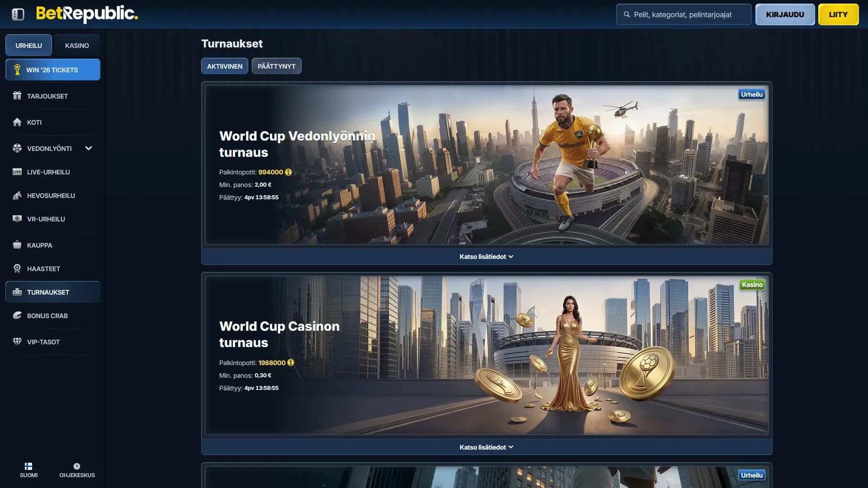Open Hevosurheilu via the horse icon
Viewport: 868px width, 488px height.
click(x=17, y=195)
